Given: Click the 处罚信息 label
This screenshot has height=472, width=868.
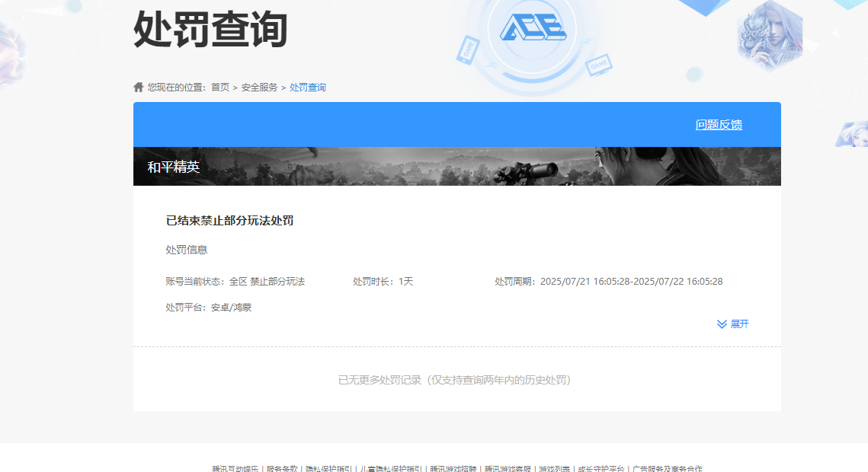Looking at the screenshot, I should click(x=187, y=250).
